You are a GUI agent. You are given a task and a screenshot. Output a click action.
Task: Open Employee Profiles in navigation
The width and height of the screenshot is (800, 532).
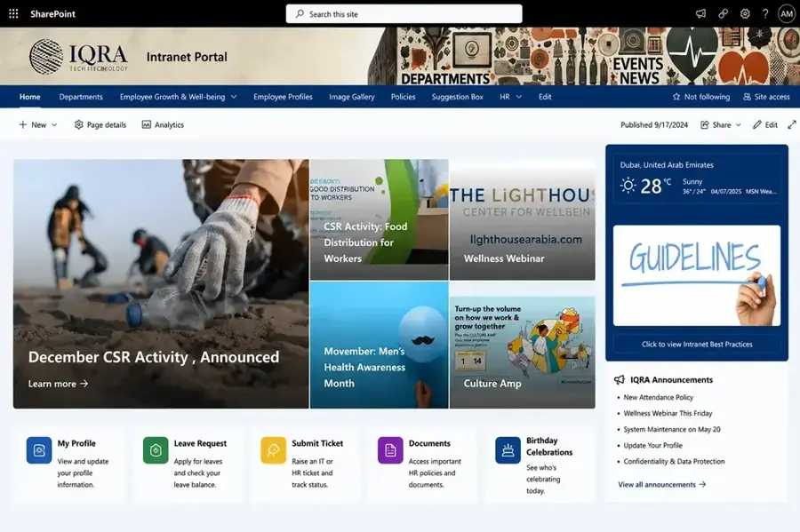click(283, 97)
